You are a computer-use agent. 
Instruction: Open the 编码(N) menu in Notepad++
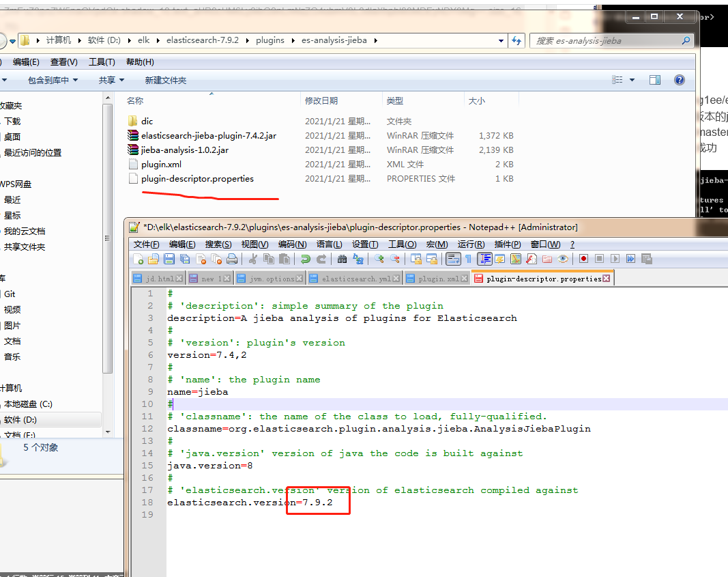pyautogui.click(x=293, y=244)
